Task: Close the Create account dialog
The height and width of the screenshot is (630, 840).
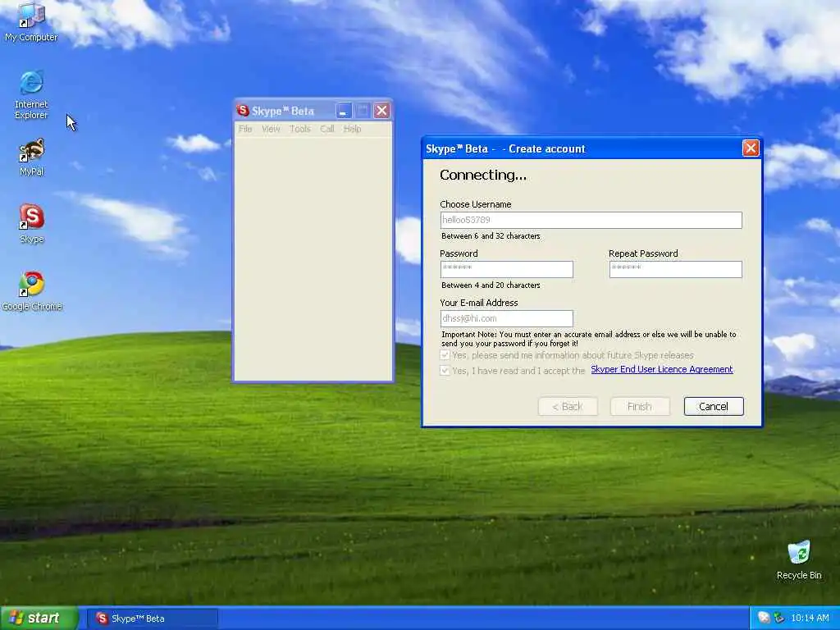Action: [x=751, y=148]
